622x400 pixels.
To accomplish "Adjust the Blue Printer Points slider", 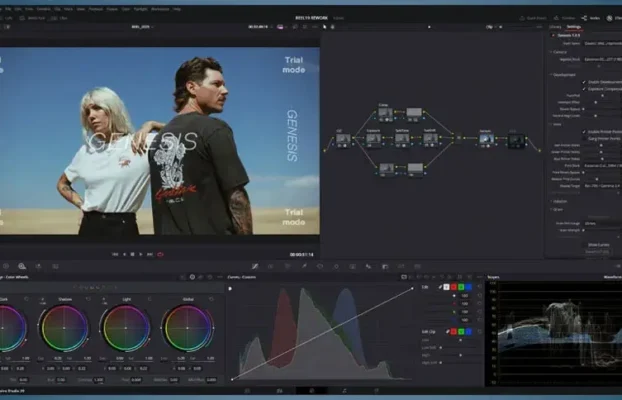I will click(602, 159).
